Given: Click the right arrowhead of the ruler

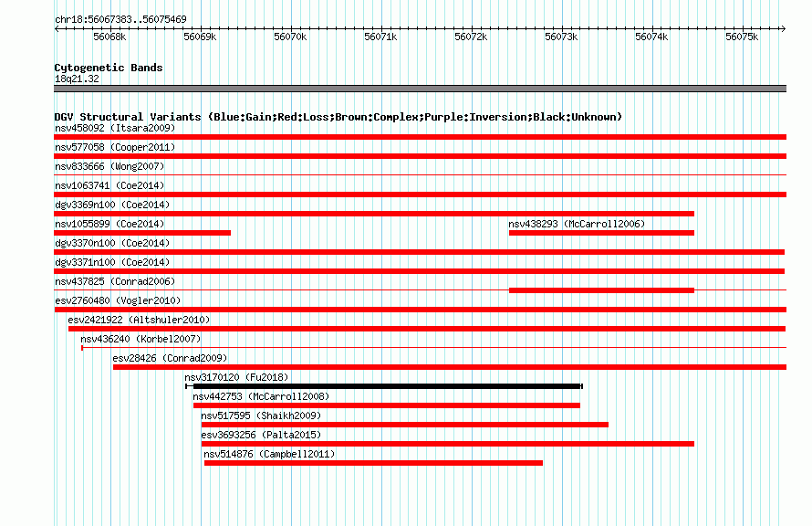Looking at the screenshot, I should pyautogui.click(x=783, y=29).
